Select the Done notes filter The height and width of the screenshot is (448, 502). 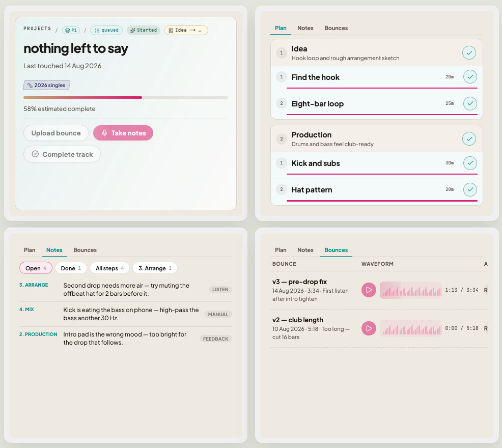pos(71,268)
